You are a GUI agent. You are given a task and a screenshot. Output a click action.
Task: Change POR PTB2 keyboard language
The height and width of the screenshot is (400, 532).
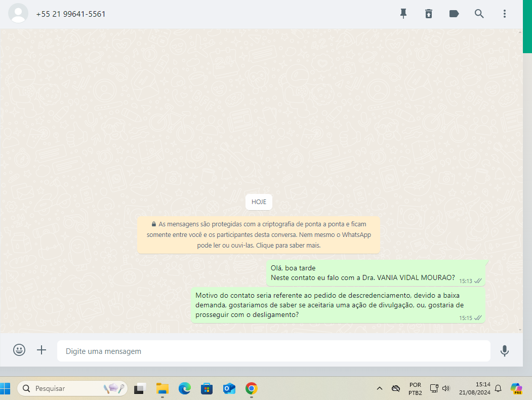click(x=415, y=389)
